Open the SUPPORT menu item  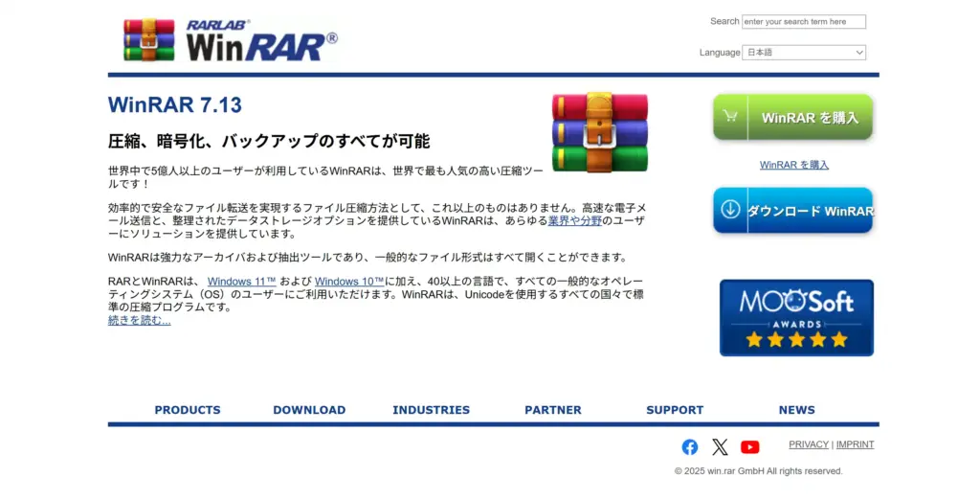[675, 410]
